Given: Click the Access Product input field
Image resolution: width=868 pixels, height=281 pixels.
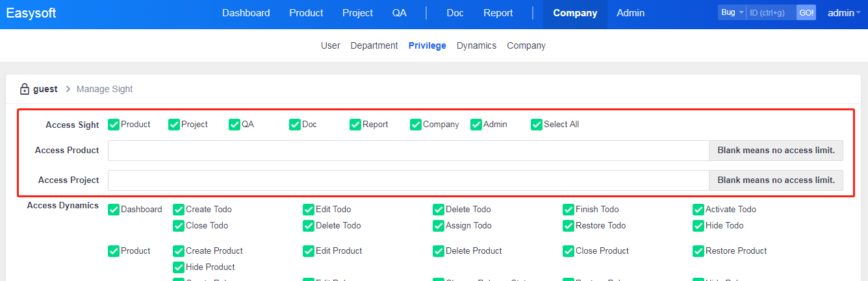Looking at the screenshot, I should [408, 151].
